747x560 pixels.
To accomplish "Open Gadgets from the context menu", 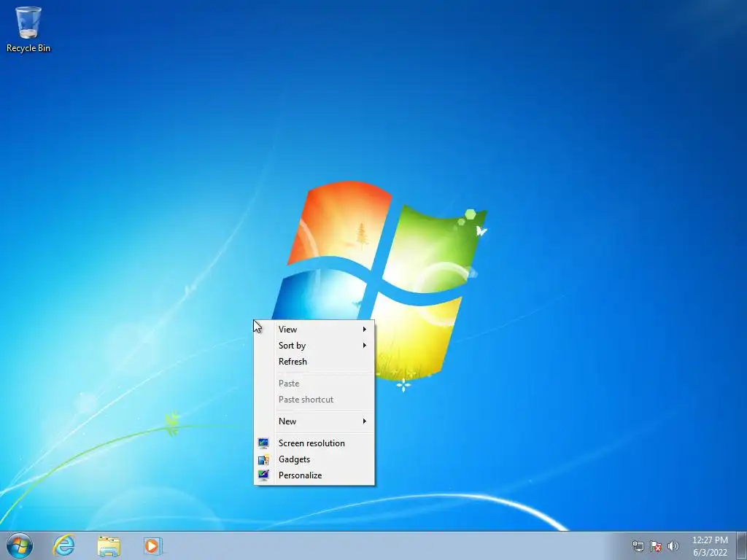I will click(x=314, y=459).
